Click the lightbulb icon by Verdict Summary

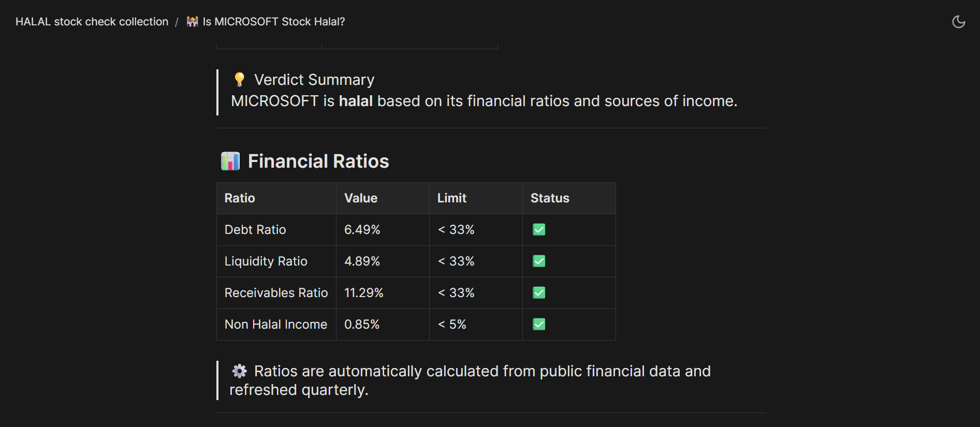(239, 79)
